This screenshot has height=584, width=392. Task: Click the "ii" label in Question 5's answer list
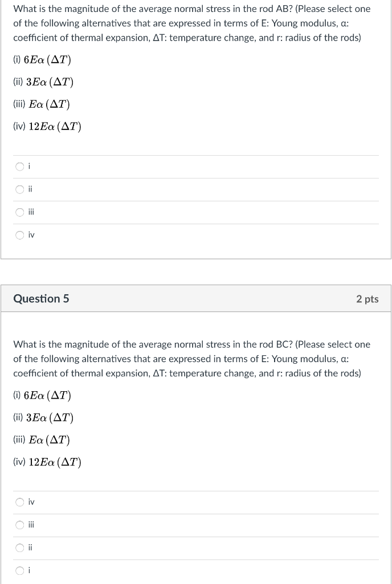coord(31,547)
